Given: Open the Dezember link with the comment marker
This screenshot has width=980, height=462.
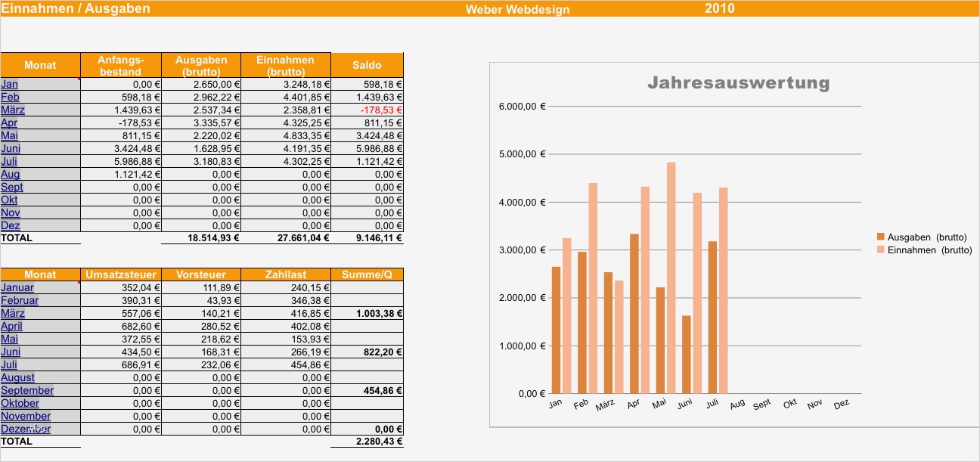Looking at the screenshot, I should (x=26, y=429).
